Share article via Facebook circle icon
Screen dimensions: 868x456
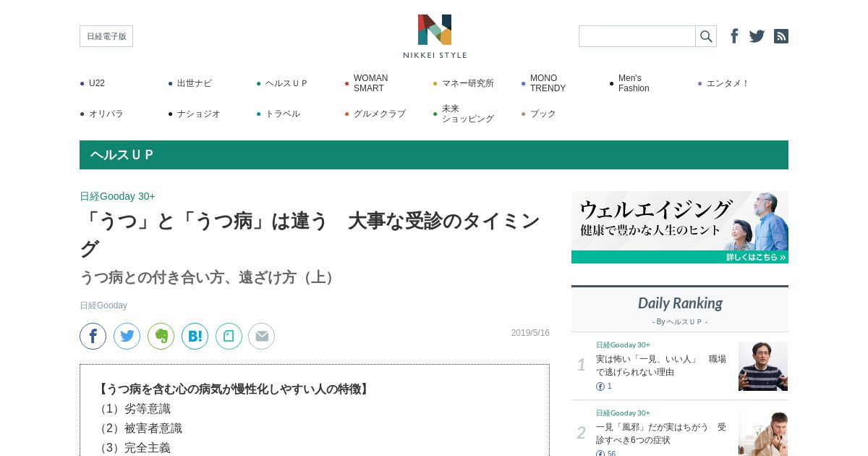click(x=93, y=336)
